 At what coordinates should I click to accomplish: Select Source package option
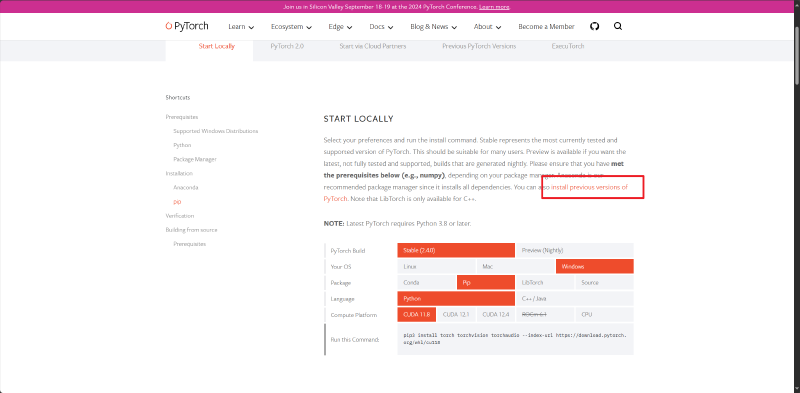(x=605, y=282)
